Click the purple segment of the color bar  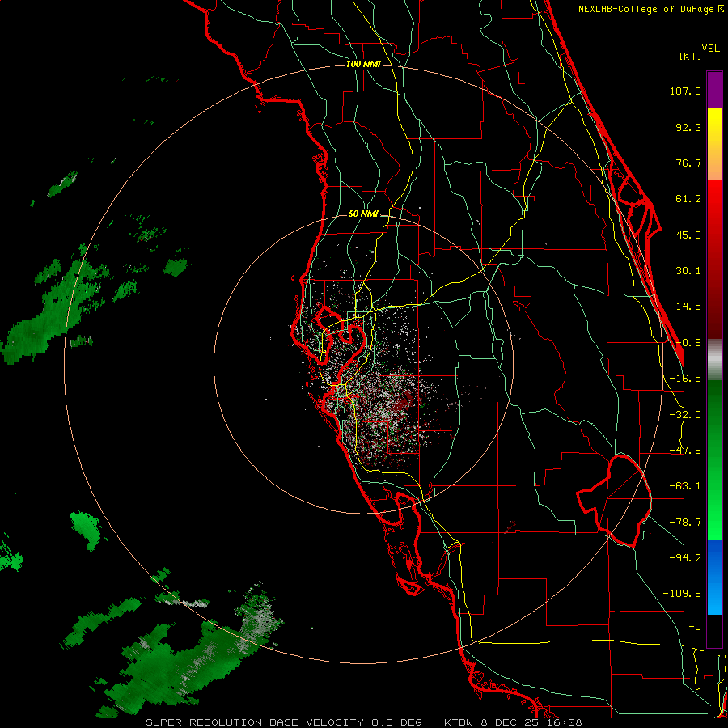coord(714,90)
